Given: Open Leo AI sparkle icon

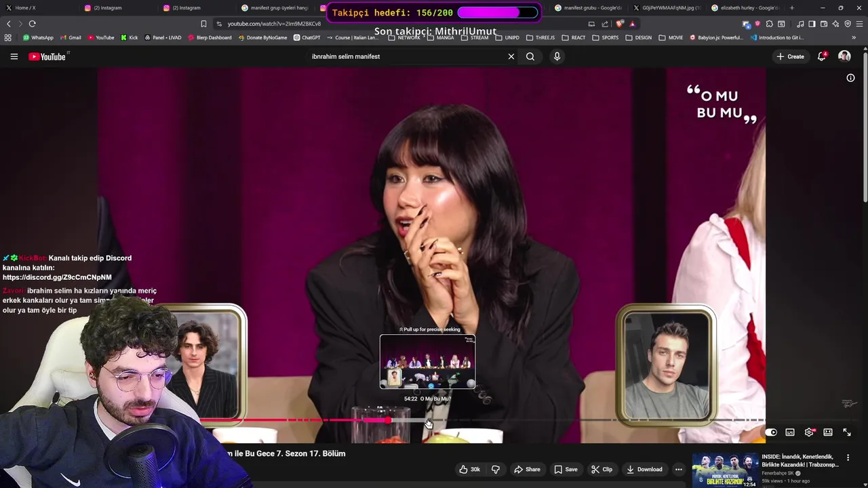Looking at the screenshot, I should (x=836, y=24).
